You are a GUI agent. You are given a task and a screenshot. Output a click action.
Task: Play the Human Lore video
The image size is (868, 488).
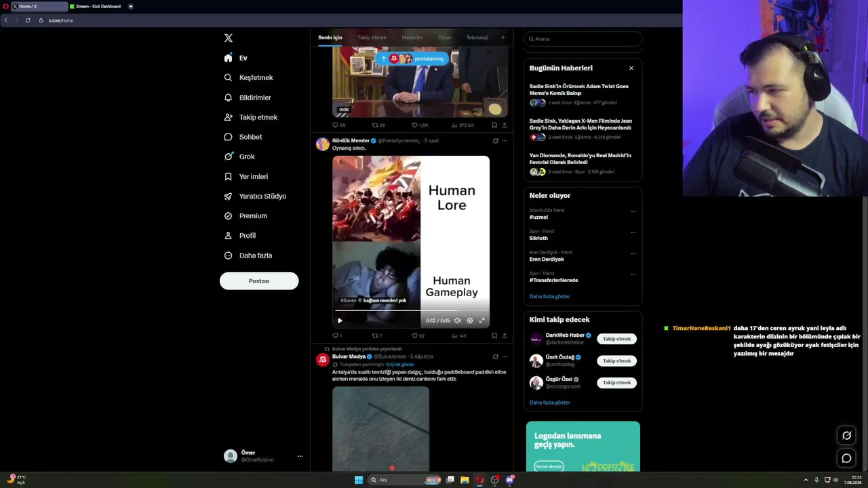[340, 321]
